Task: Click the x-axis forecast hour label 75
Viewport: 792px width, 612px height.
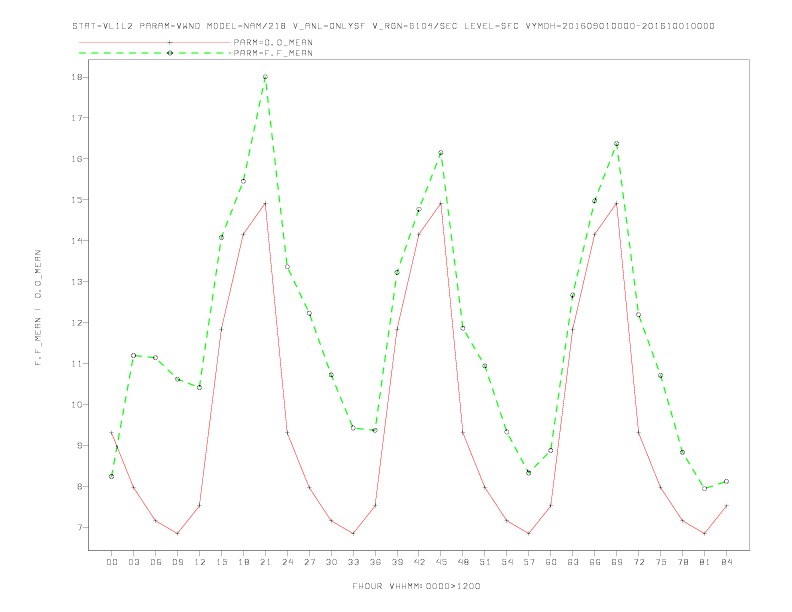Action: (661, 562)
